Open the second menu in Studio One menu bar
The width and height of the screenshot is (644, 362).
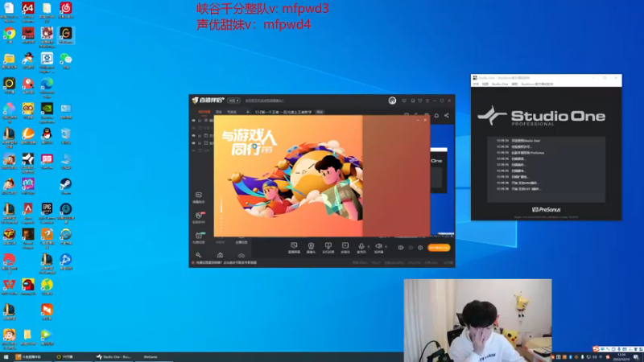[x=485, y=84]
